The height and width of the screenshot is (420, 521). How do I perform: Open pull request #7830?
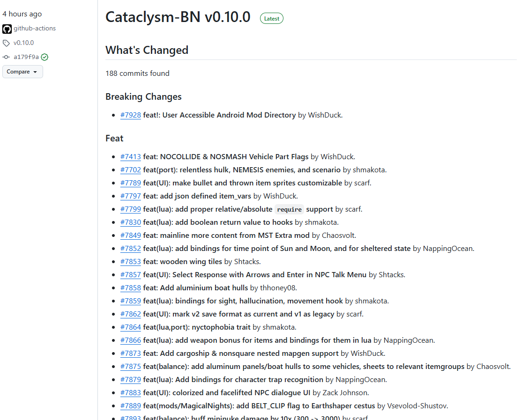(131, 222)
